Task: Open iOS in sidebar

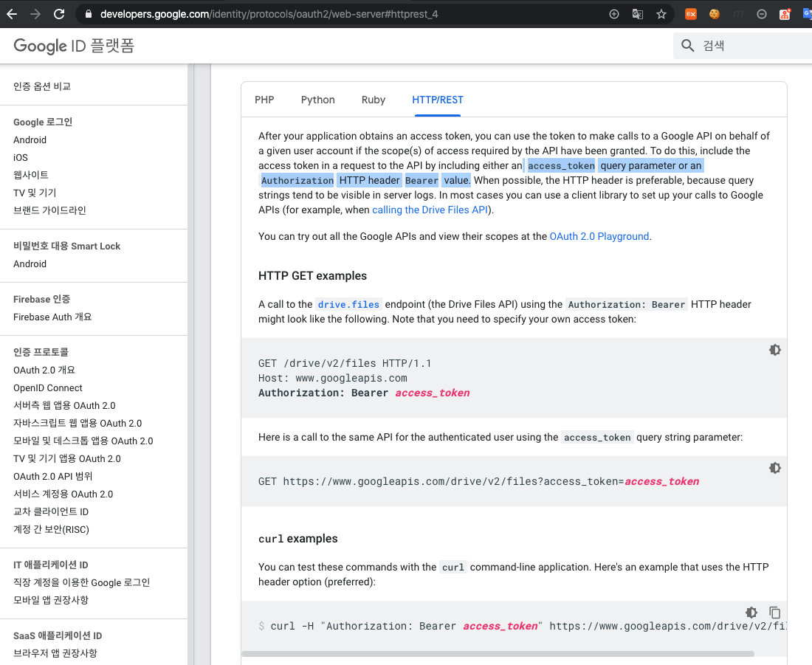Action: (21, 157)
